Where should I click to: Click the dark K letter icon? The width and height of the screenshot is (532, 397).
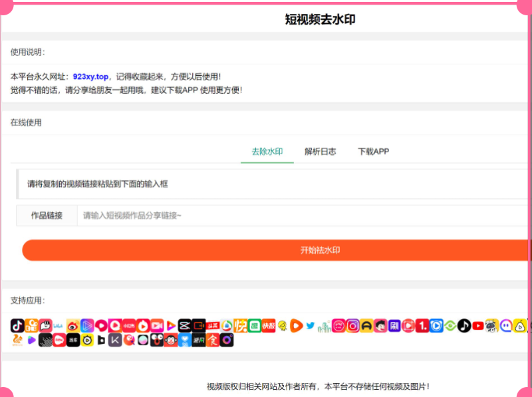pos(115,340)
